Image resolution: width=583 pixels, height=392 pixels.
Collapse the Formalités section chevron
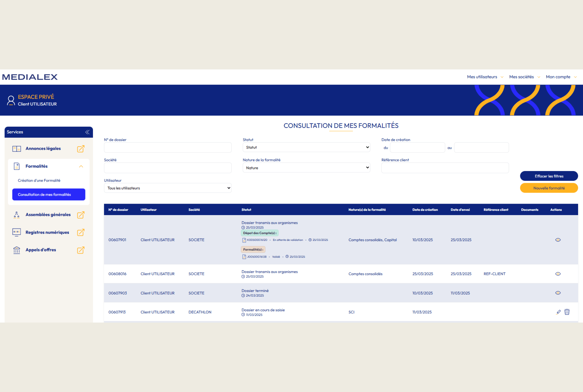pyautogui.click(x=81, y=166)
